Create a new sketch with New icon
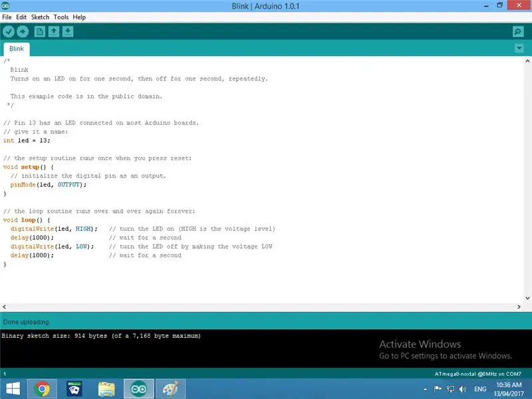The image size is (532, 399). tap(40, 31)
